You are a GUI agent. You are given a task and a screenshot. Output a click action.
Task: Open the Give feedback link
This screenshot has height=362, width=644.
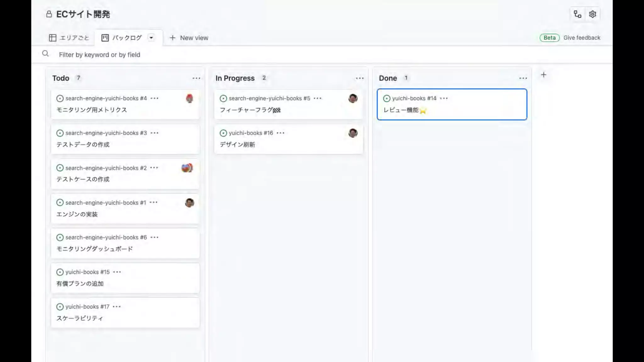pos(581,38)
